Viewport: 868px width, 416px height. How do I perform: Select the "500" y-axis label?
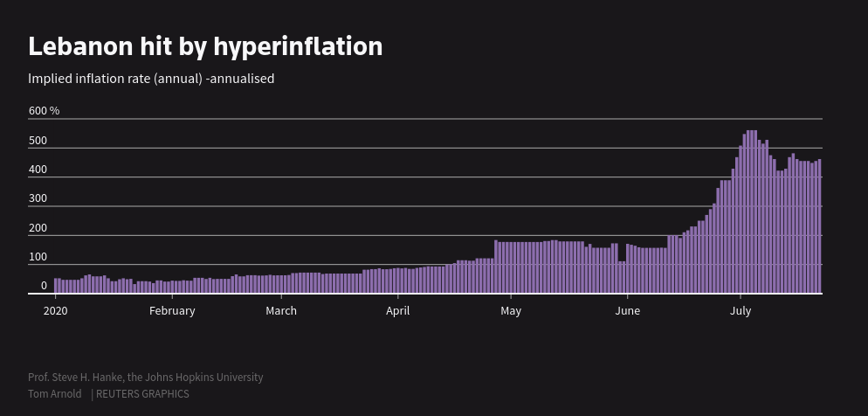click(38, 141)
